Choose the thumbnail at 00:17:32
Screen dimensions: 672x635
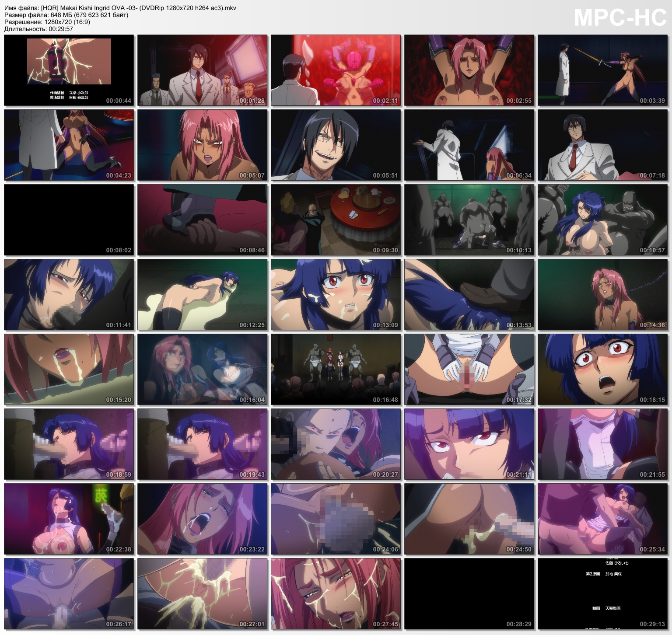click(469, 370)
